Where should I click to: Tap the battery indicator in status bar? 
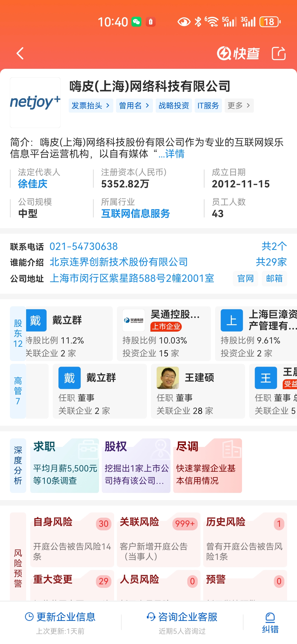tap(270, 22)
